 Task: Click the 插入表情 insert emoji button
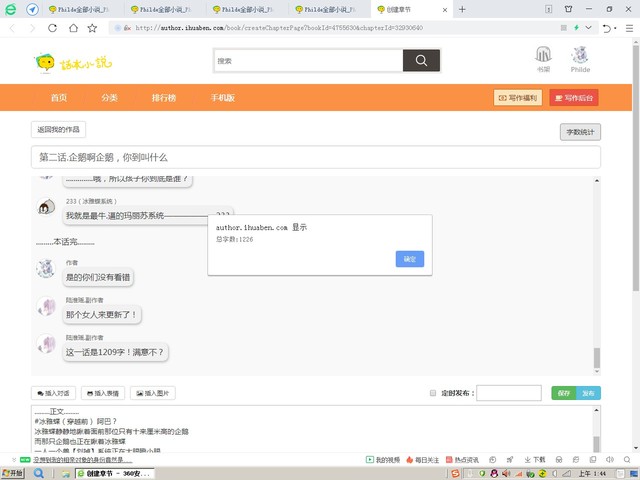coord(103,393)
